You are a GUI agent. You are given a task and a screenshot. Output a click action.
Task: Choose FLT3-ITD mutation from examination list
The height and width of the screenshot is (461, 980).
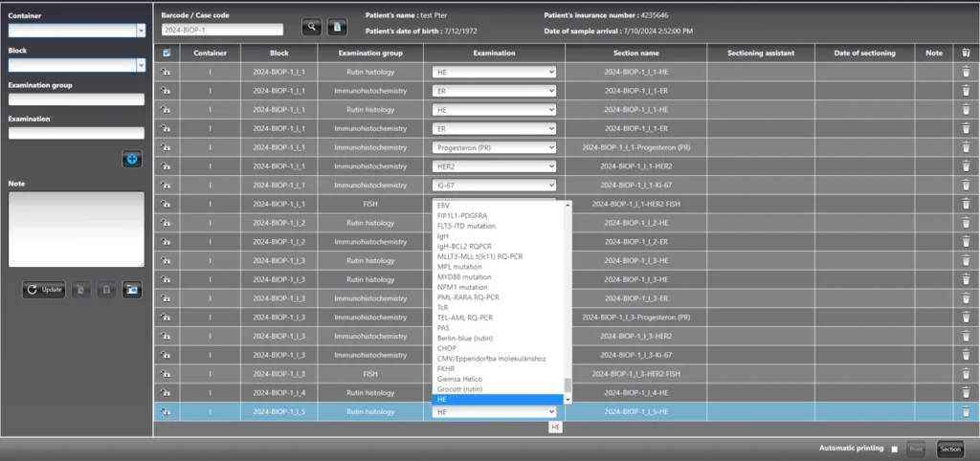(498, 226)
